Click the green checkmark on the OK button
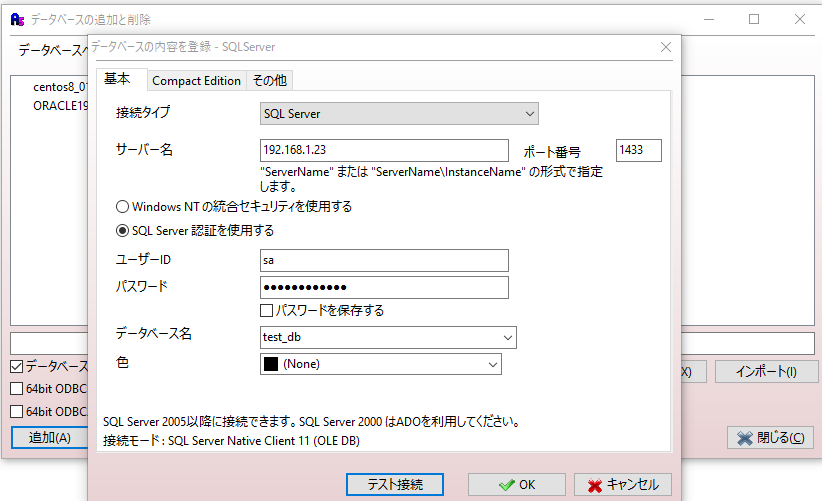This screenshot has height=501, width=822. [508, 485]
